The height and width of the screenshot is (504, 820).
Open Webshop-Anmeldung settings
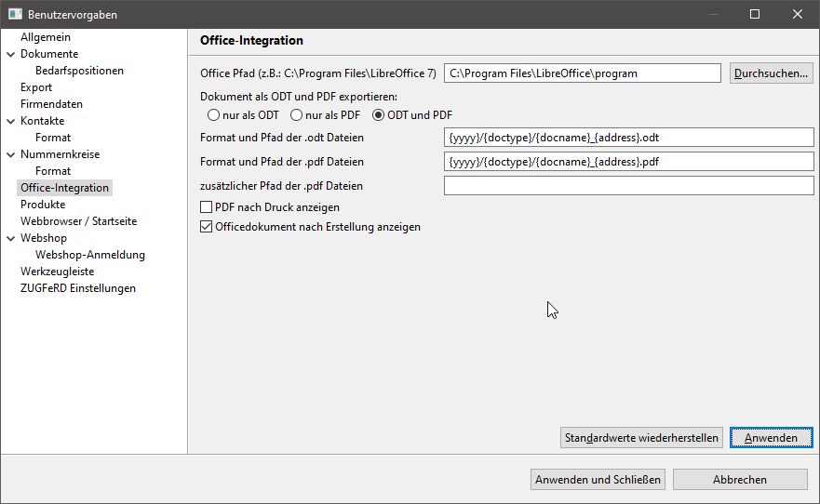90,255
